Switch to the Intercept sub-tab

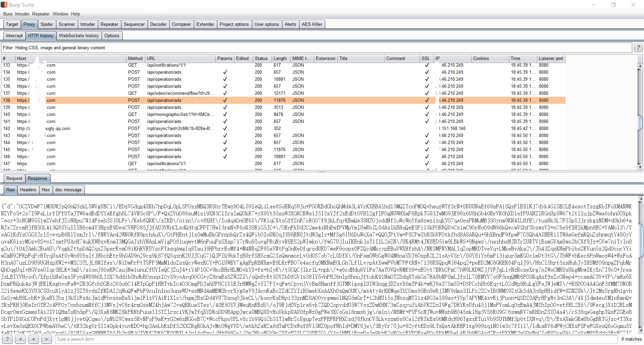[14, 36]
